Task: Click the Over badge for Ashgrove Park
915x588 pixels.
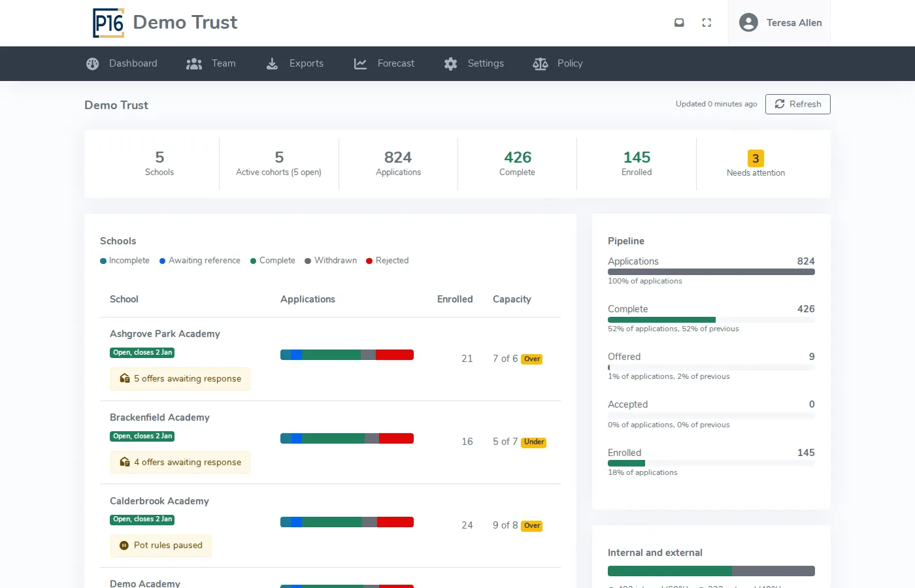Action: point(532,359)
